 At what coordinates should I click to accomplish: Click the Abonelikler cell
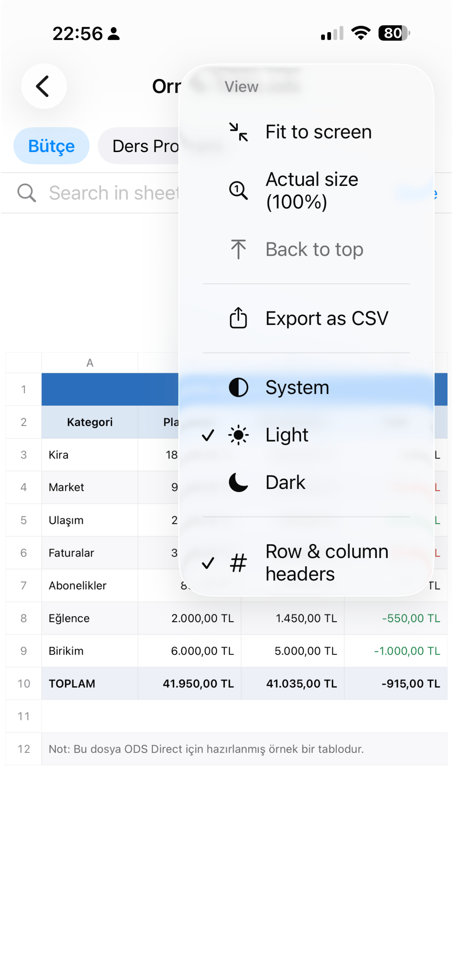[x=90, y=586]
